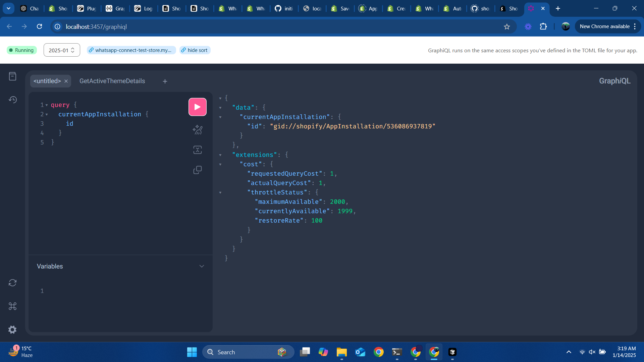Viewport: 644px width, 362px height.
Task: Click New Chrome available update button
Action: 608,26
